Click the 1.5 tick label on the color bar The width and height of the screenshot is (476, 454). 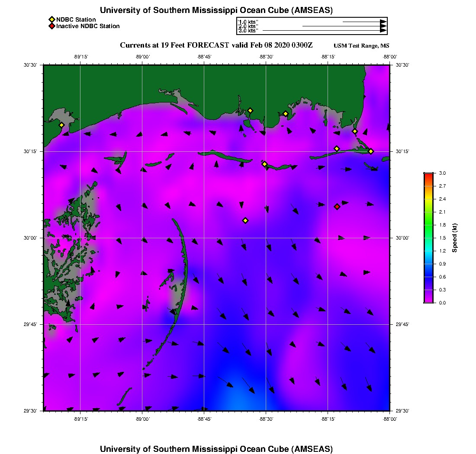tap(442, 238)
